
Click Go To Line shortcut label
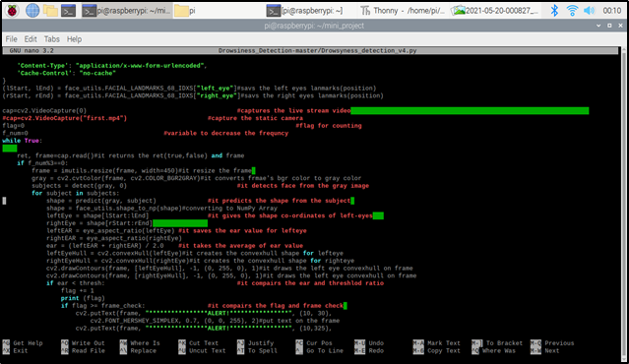point(325,351)
